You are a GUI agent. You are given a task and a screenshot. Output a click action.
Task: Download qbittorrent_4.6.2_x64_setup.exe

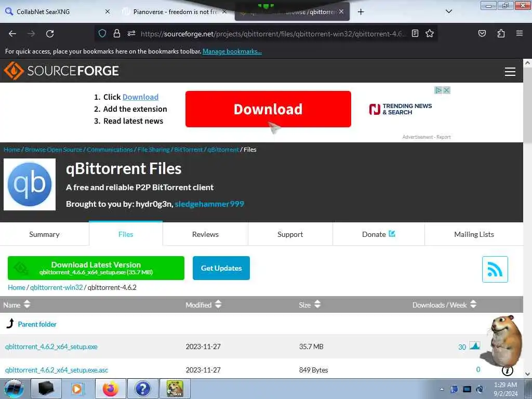51,347
